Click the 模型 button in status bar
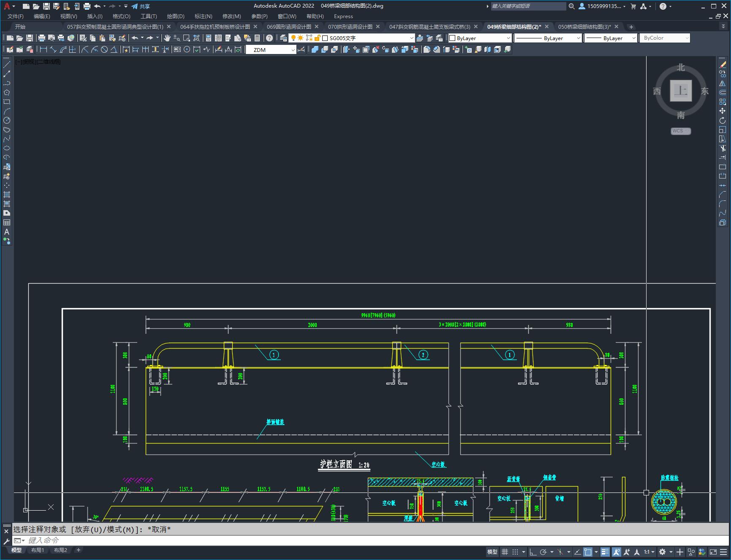731x560 pixels. coord(492,552)
